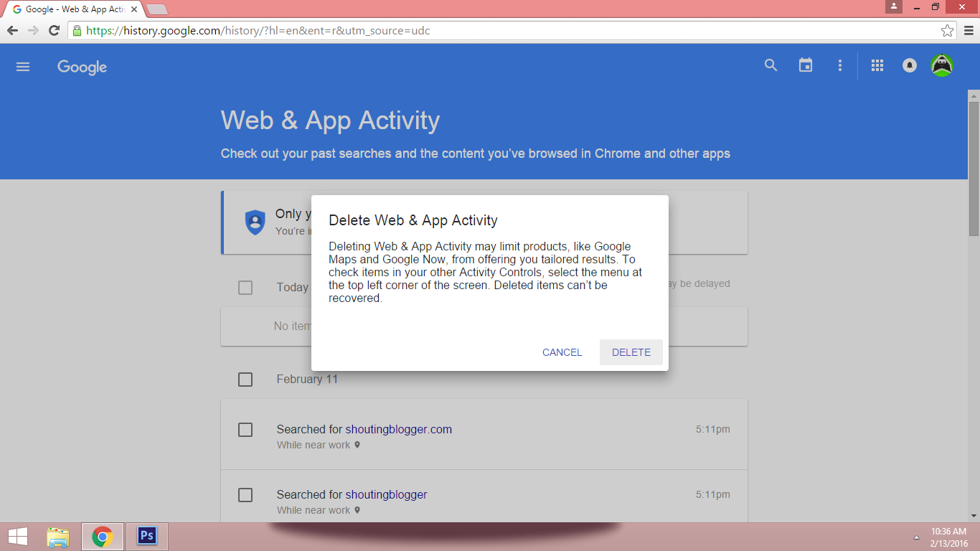980x551 pixels.
Task: Open the three-dot more options menu
Action: pyautogui.click(x=840, y=65)
